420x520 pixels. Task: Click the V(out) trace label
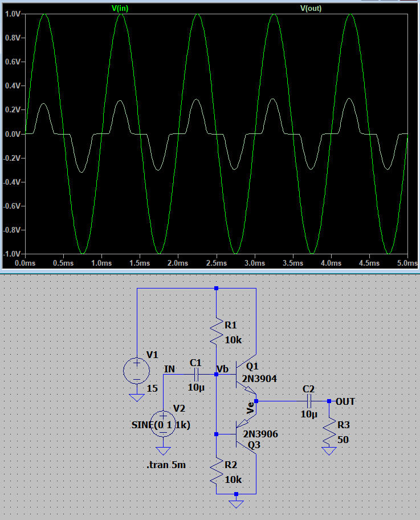point(311,8)
